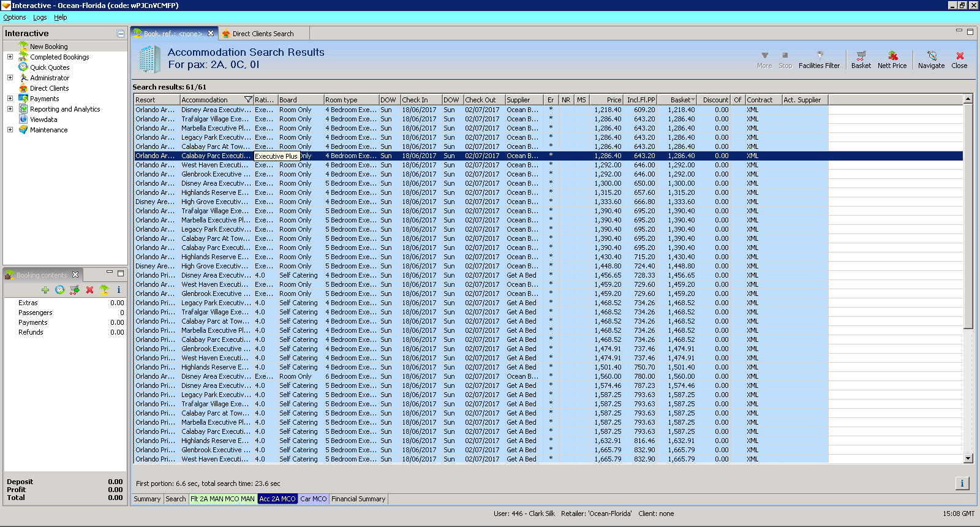Switch to the Financial Summary tab
This screenshot has width=980, height=527.
coord(358,499)
